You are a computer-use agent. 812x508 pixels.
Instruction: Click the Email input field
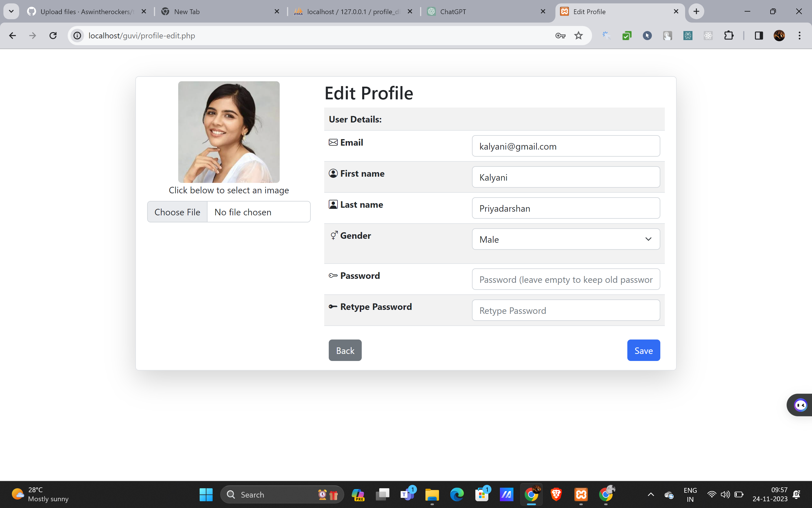(x=566, y=146)
